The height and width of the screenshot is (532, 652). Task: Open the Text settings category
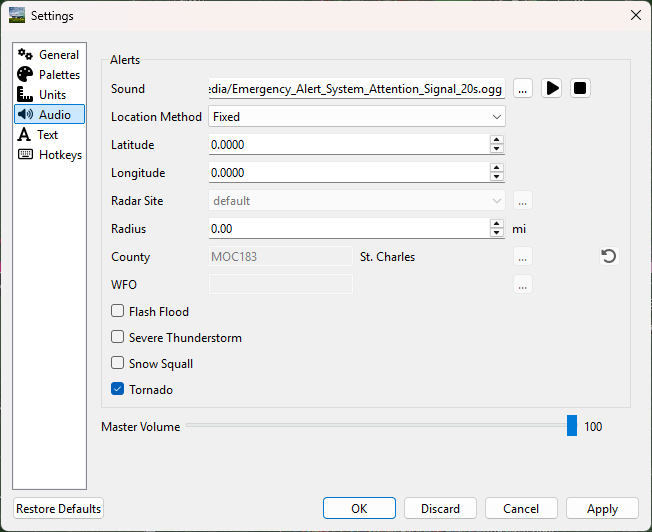coord(49,134)
